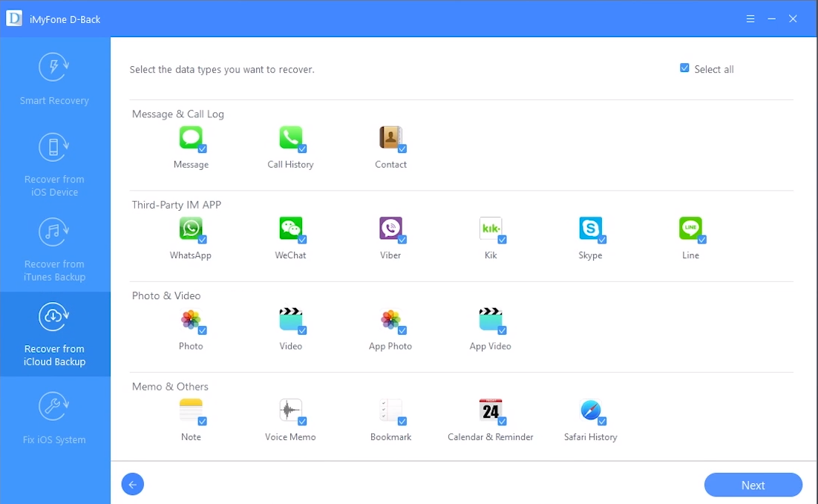Open the Smart Recovery tab
Viewport: 818px width, 504px height.
pyautogui.click(x=54, y=79)
